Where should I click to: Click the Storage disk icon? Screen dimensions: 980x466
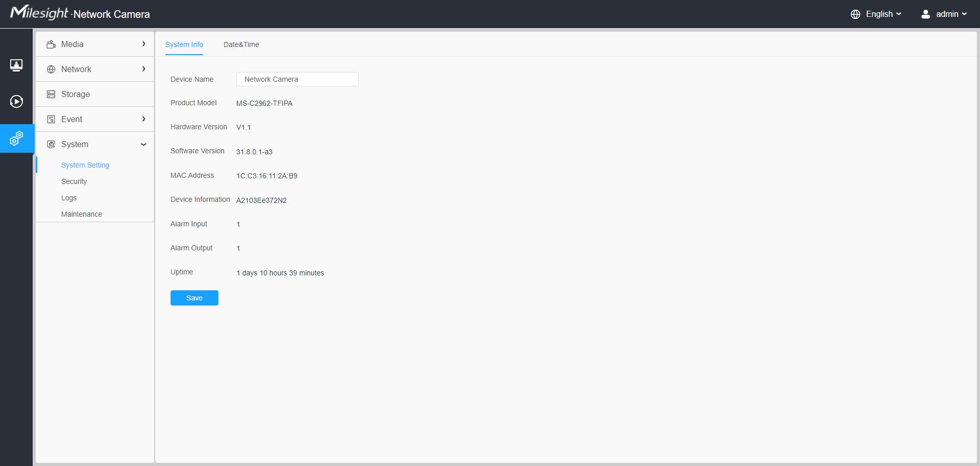point(51,95)
